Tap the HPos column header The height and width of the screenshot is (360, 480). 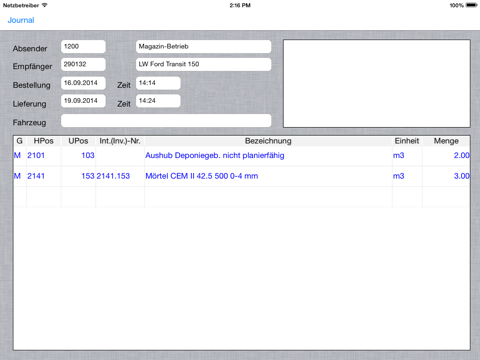coord(44,141)
